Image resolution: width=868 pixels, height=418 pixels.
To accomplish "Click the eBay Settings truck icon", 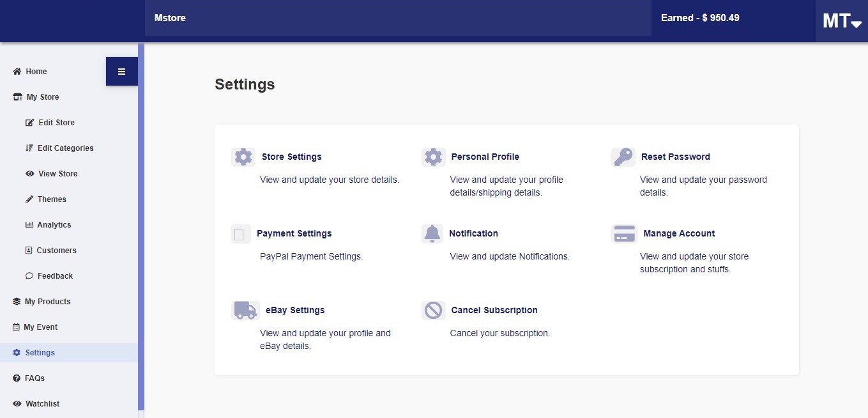I will (x=245, y=311).
